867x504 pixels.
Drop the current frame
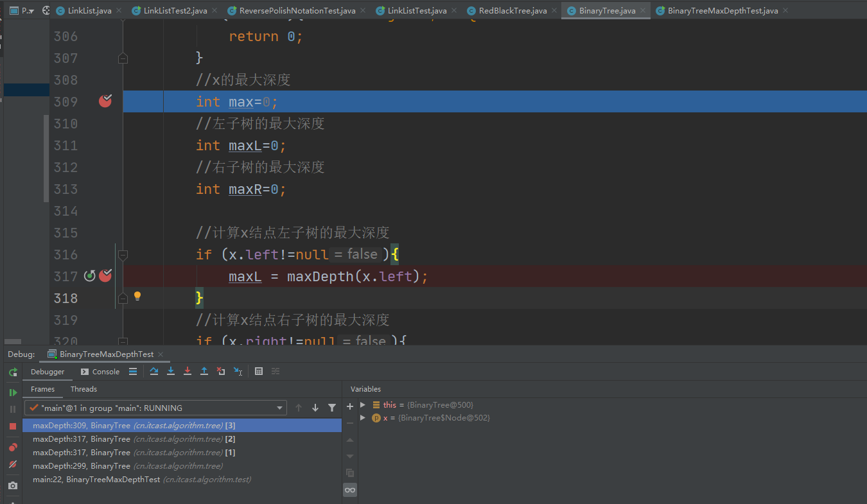click(x=221, y=371)
